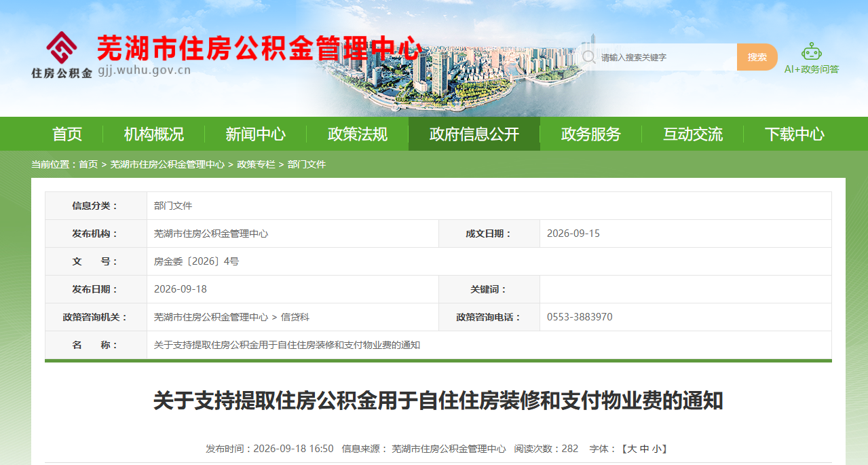The image size is (868, 465).
Task: Click the housing fund red logo icon
Action: pos(62,48)
